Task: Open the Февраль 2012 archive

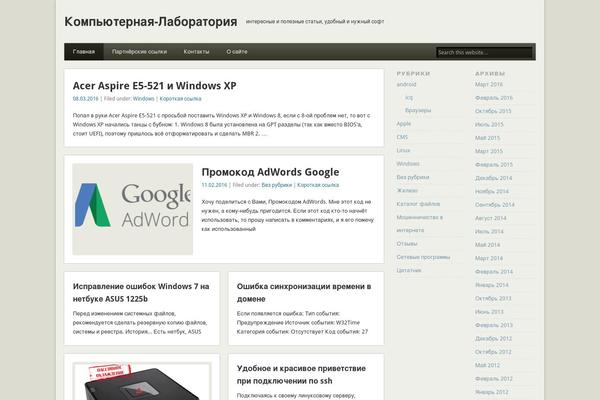Action: pos(494,379)
